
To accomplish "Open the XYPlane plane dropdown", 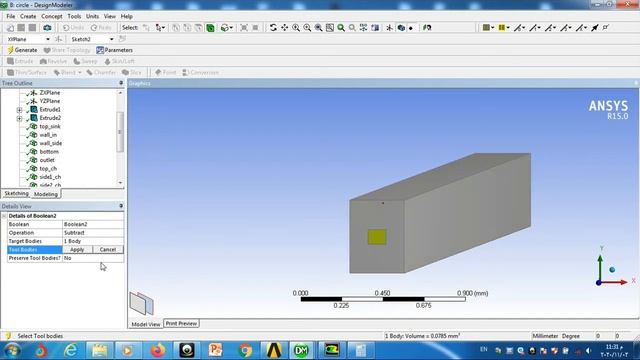I will pos(48,39).
